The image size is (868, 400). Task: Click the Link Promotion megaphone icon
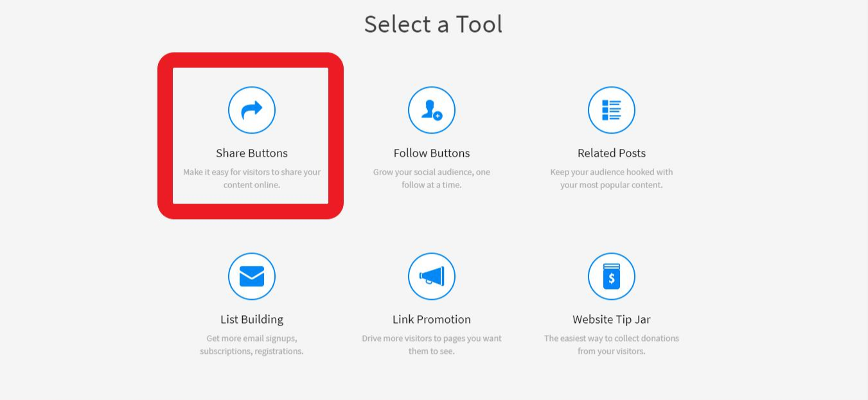[x=432, y=277]
